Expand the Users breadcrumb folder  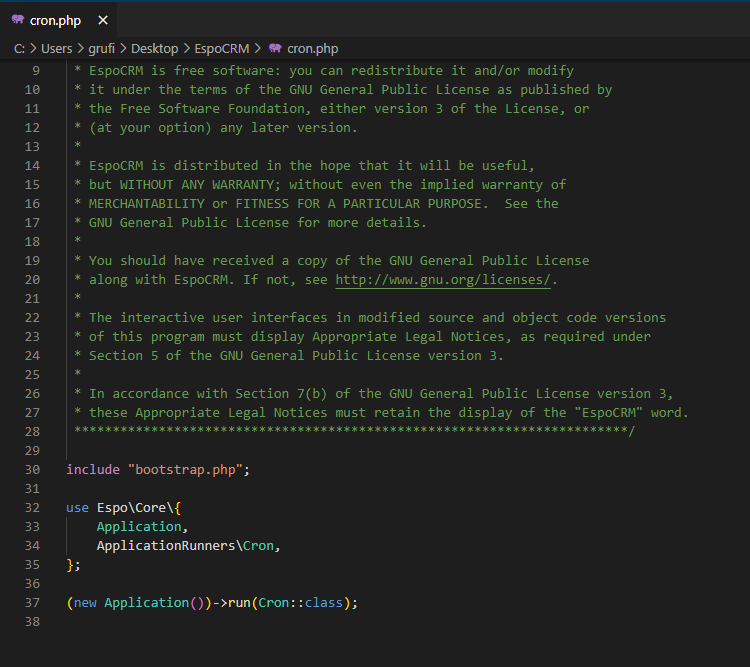[58, 48]
